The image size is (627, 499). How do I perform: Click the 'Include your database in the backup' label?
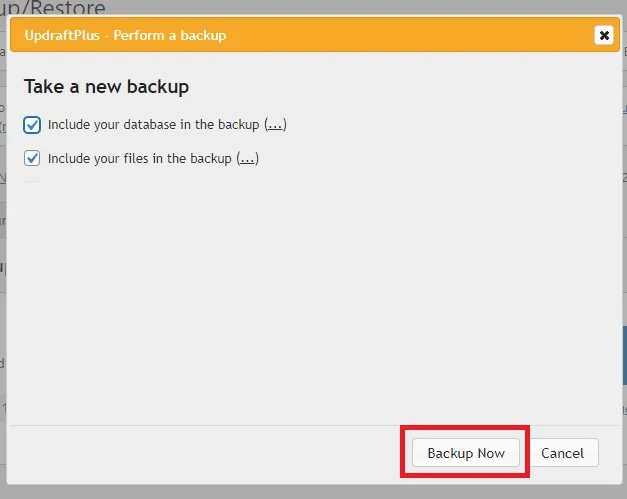[154, 125]
